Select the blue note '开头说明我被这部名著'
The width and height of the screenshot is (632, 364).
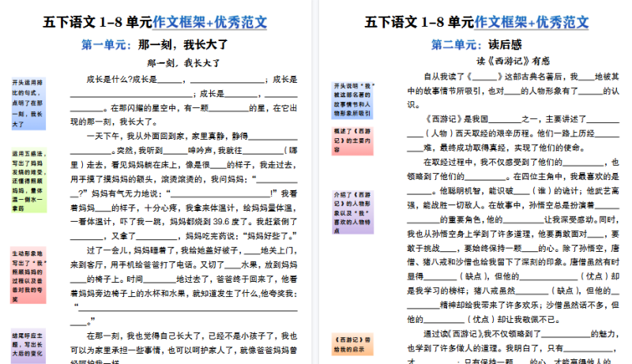tap(353, 99)
